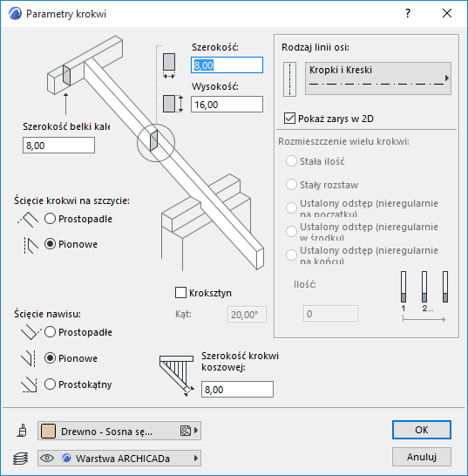468x476 pixels.
Task: Click 'Ścięcie krokwi na szczycie:' label
Action: click(72, 201)
